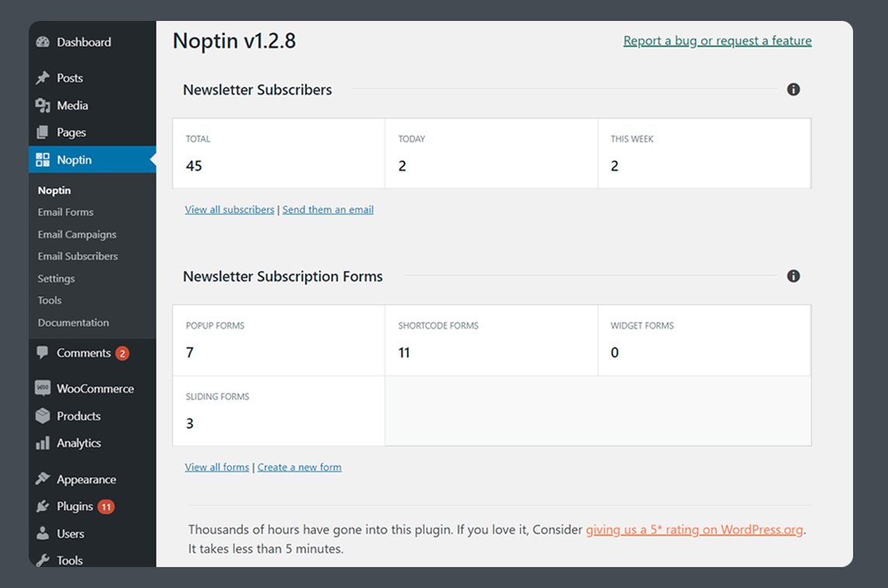Screen dimensions: 888x588
Task: Click the Products box icon
Action: (43, 416)
